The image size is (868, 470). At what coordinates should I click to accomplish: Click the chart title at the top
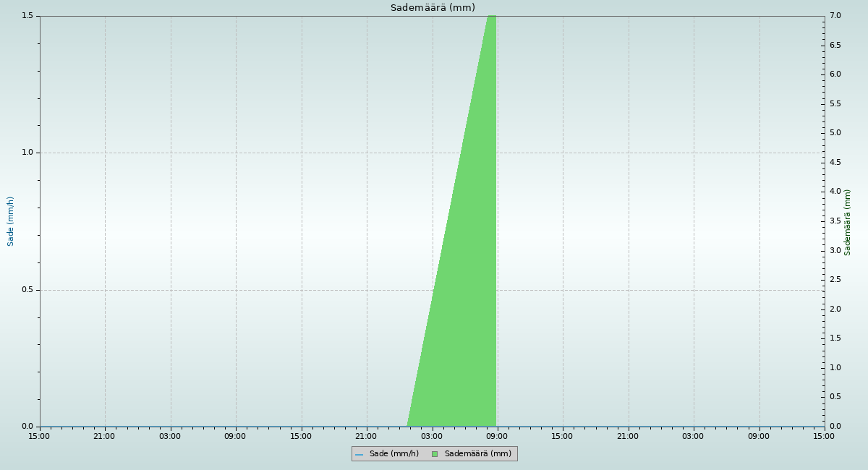tap(433, 8)
